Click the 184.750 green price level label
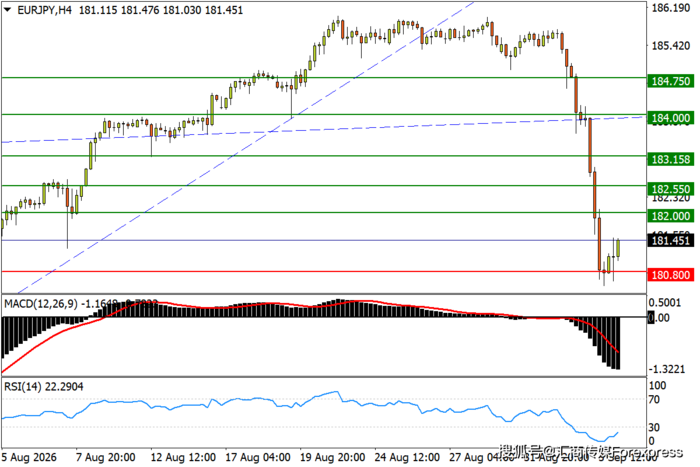This screenshot has width=700, height=467. point(671,81)
